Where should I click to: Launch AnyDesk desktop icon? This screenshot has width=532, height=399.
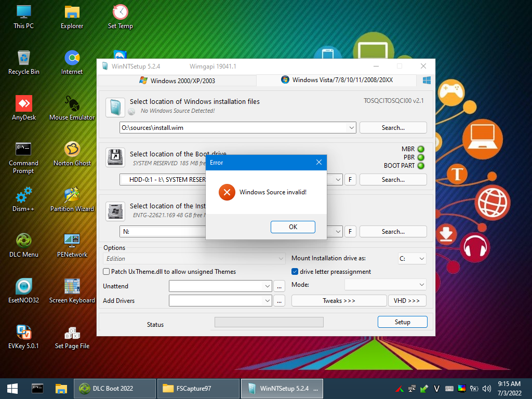coord(24,108)
